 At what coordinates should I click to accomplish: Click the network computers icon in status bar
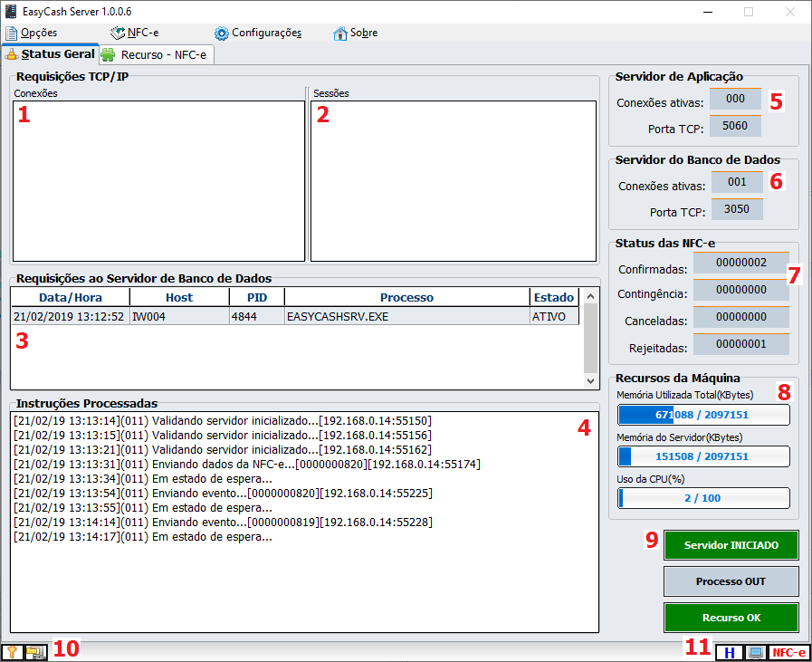click(35, 651)
